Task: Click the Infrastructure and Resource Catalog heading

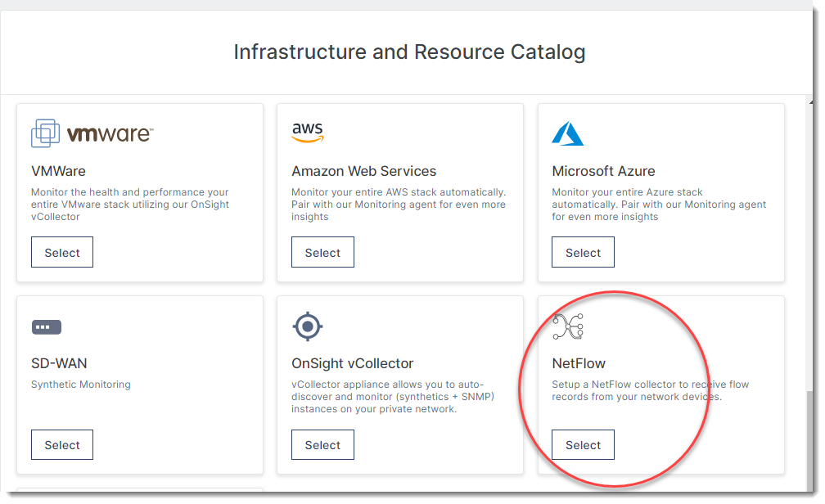Action: (x=409, y=52)
